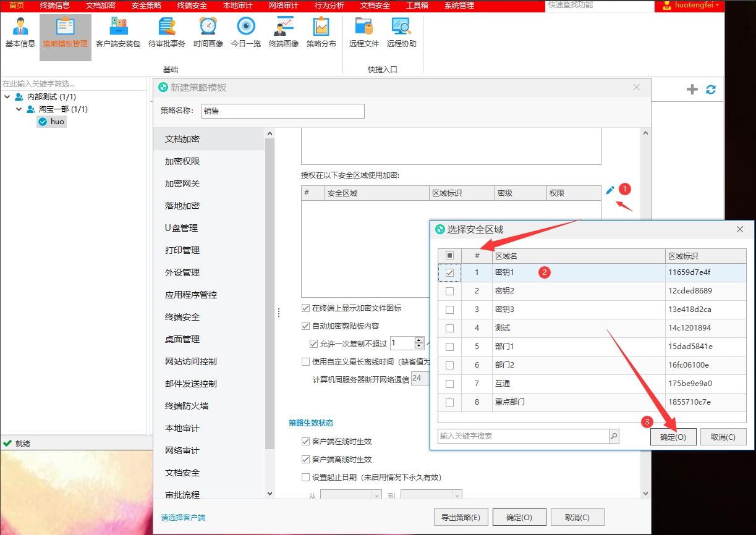Toggle 自动加密剪贴板内容 checkbox
This screenshot has width=756, height=535.
point(305,326)
